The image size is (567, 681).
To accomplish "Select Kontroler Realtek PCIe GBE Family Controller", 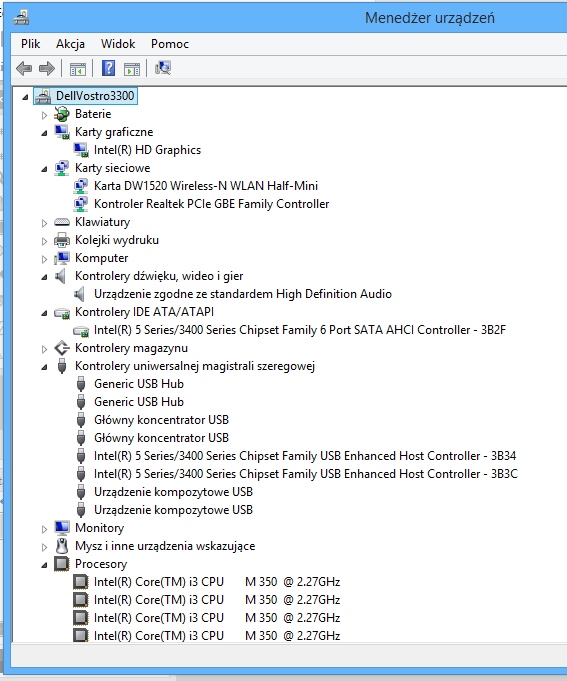I will click(x=211, y=204).
